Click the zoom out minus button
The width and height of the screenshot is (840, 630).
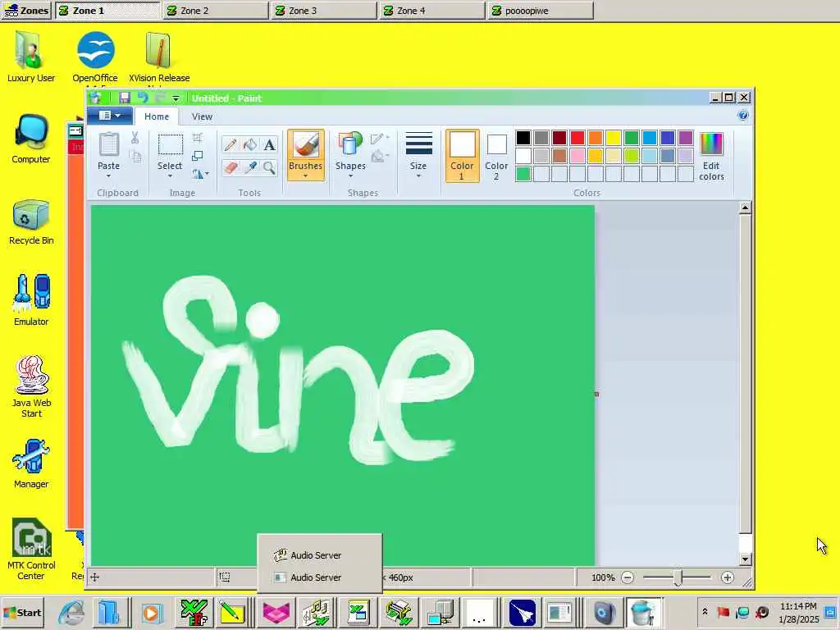coord(628,577)
